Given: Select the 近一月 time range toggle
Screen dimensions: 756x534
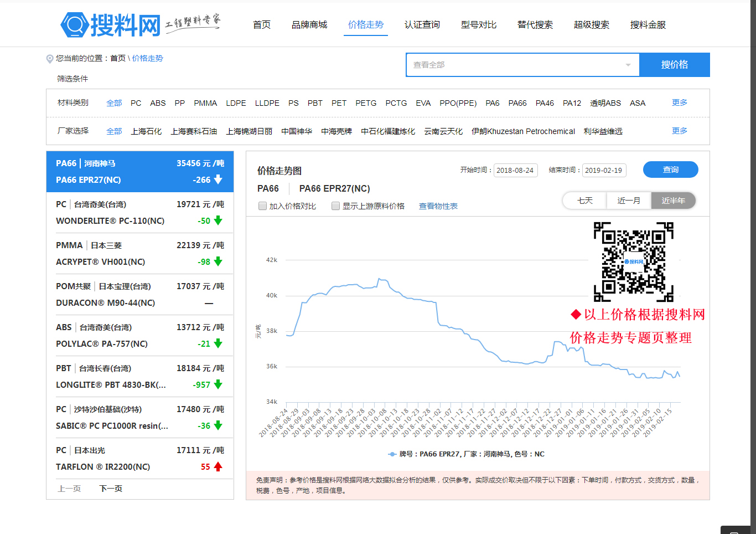Looking at the screenshot, I should pos(629,201).
